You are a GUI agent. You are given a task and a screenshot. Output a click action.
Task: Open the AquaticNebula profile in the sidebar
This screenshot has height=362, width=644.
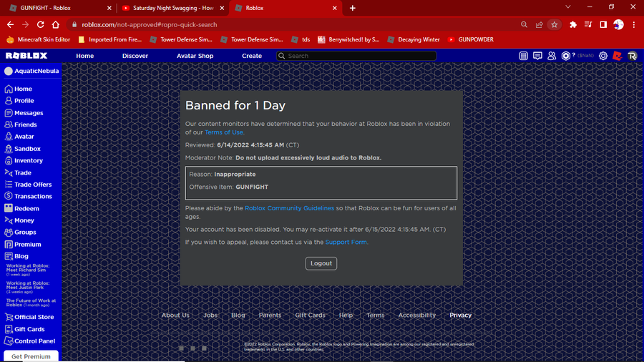31,71
